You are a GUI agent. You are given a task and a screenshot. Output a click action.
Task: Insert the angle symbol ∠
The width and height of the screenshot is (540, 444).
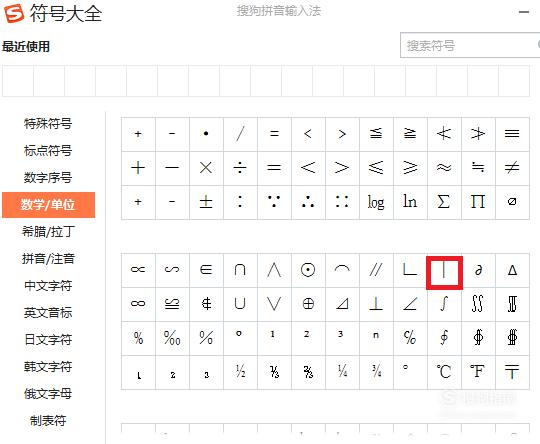(410, 304)
